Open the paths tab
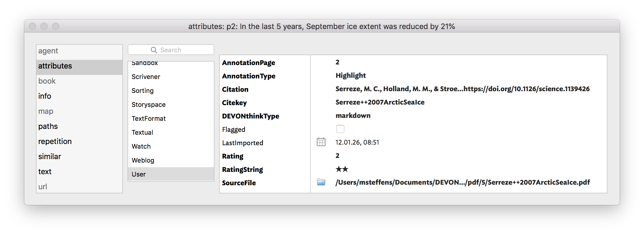 click(48, 126)
